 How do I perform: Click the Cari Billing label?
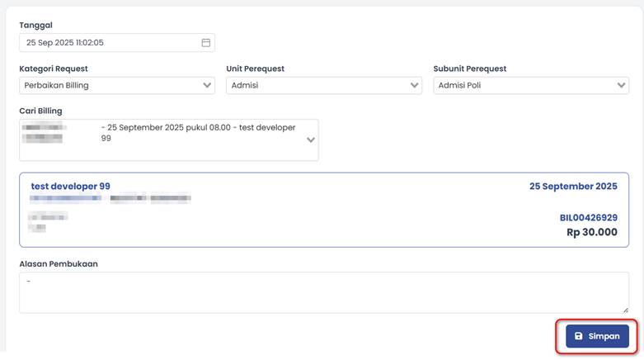click(40, 111)
